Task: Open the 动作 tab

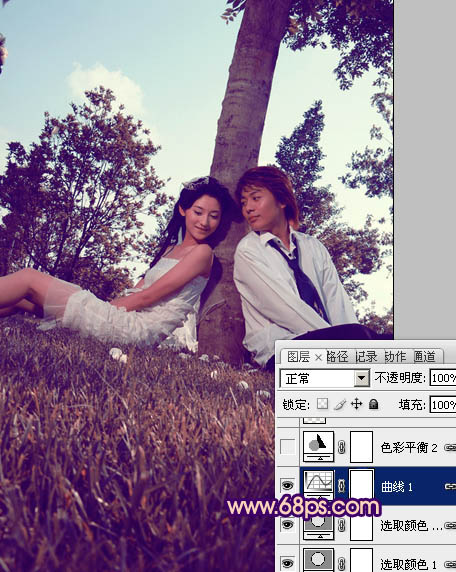Action: coord(396,356)
